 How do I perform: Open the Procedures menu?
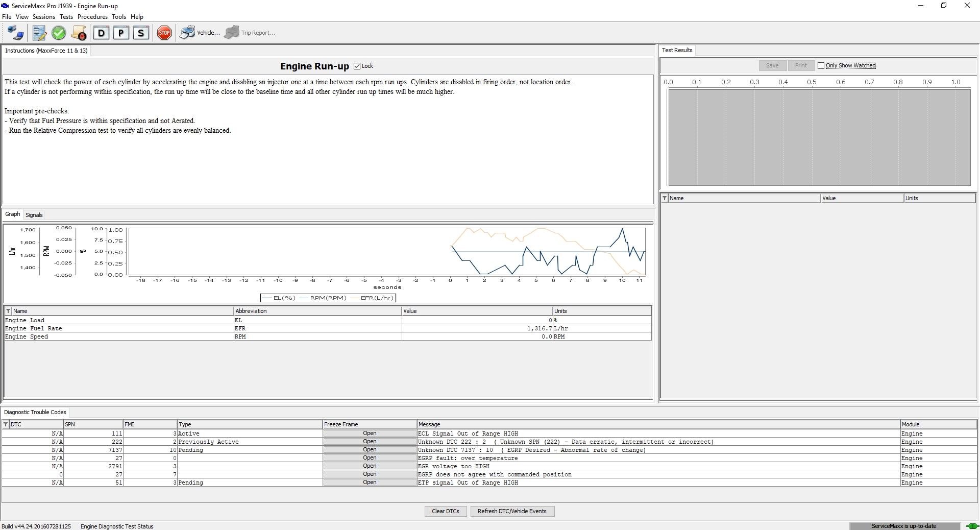tap(92, 17)
